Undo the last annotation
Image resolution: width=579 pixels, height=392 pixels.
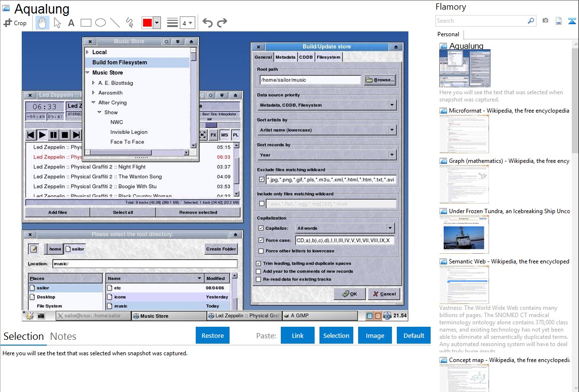point(207,23)
